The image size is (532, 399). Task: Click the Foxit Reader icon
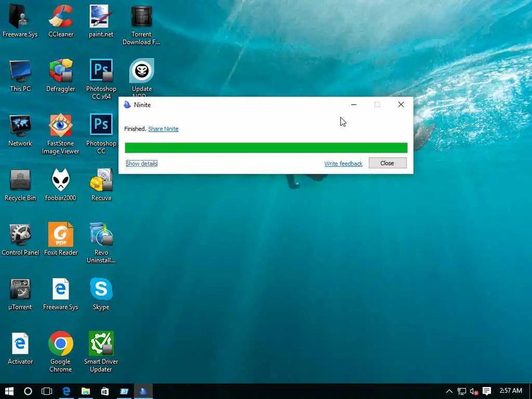pos(61,240)
